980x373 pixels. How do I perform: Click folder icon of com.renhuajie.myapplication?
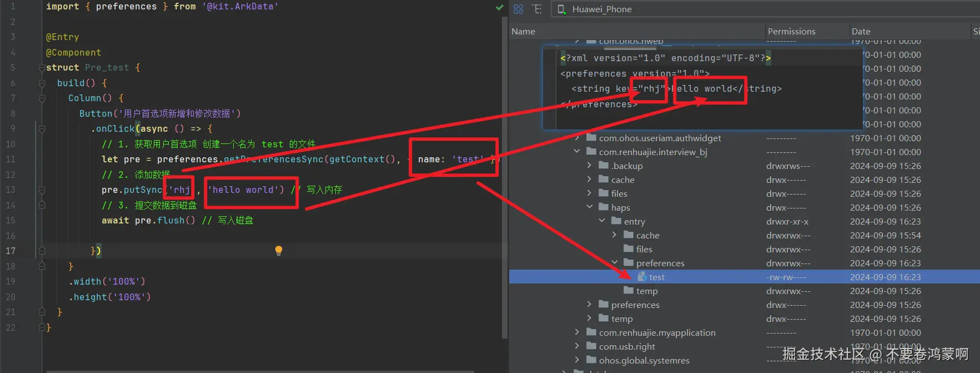(x=591, y=332)
